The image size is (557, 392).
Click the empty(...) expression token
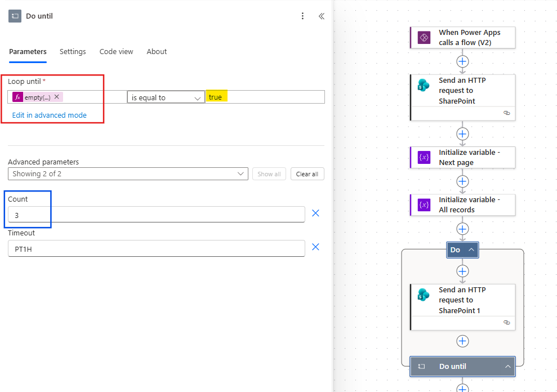(37, 97)
